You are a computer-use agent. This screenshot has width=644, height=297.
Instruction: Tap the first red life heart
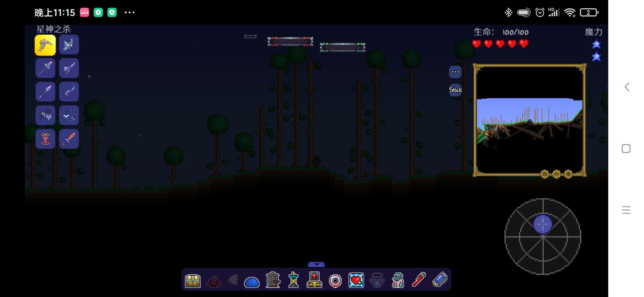(x=477, y=44)
